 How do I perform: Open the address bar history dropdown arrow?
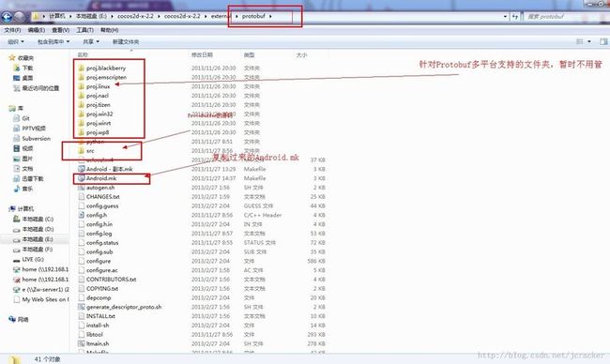click(505, 16)
